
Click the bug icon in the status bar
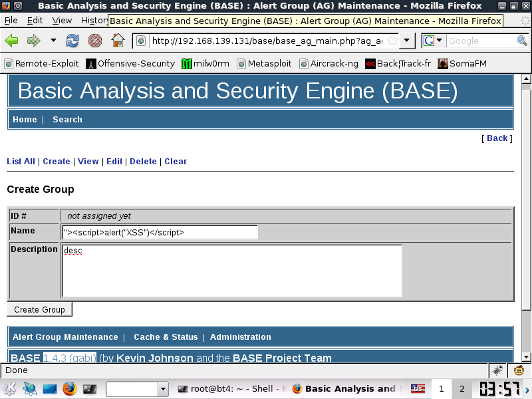497,370
